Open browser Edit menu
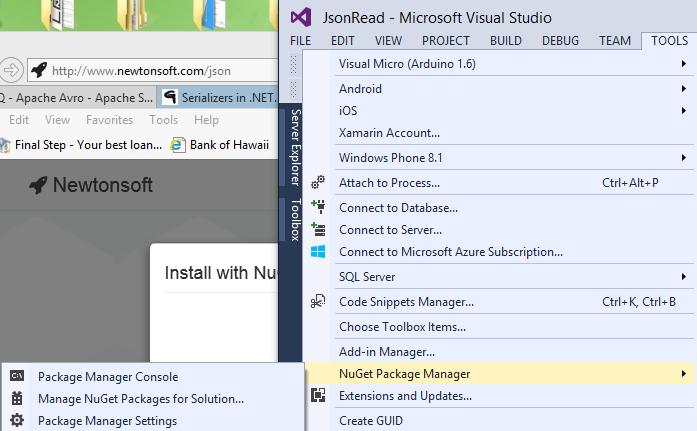This screenshot has height=431, width=697. point(19,120)
